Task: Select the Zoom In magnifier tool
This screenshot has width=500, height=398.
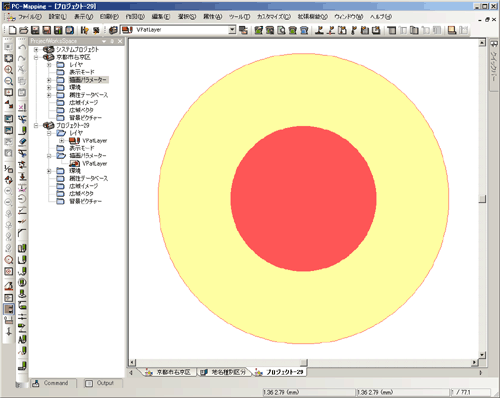Action: coord(9,70)
